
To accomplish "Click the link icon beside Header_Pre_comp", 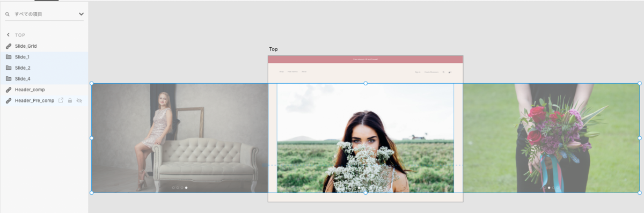I will coord(9,100).
